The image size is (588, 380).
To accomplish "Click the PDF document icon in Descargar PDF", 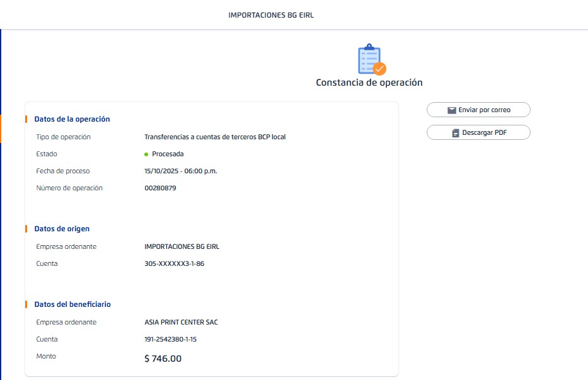I will coord(456,133).
